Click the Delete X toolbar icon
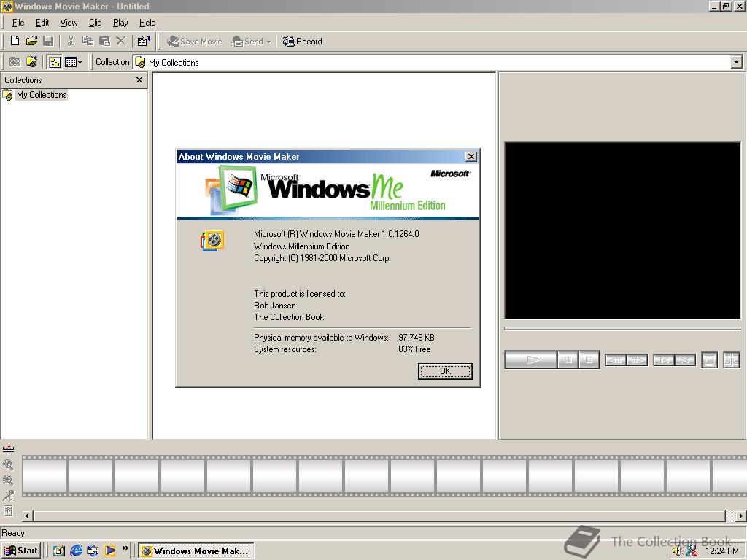Viewport: 747px width, 560px height. point(120,41)
